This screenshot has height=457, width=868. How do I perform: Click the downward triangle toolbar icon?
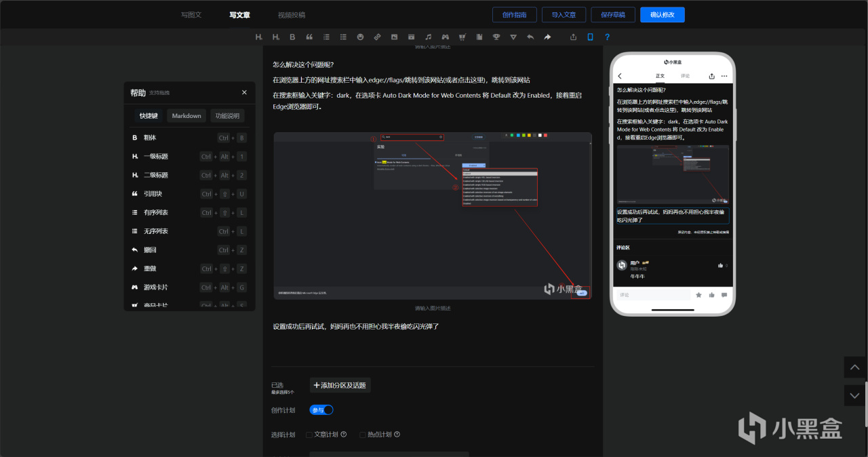[513, 37]
